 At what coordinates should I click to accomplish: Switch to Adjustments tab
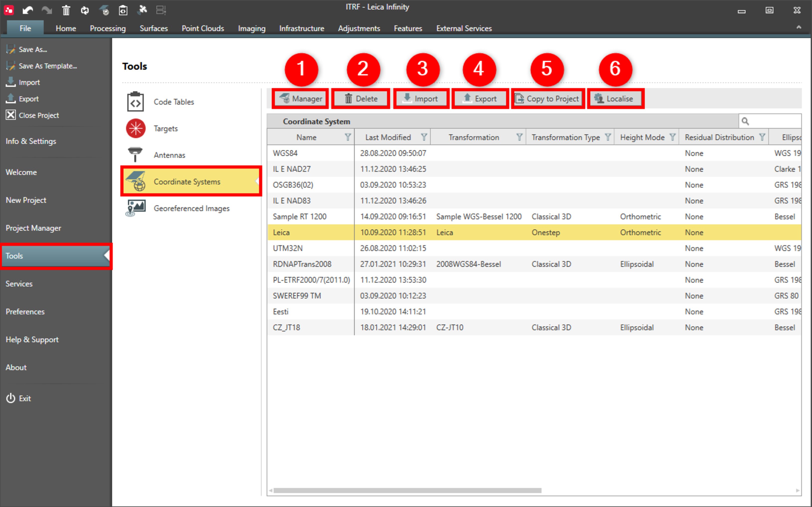point(359,28)
